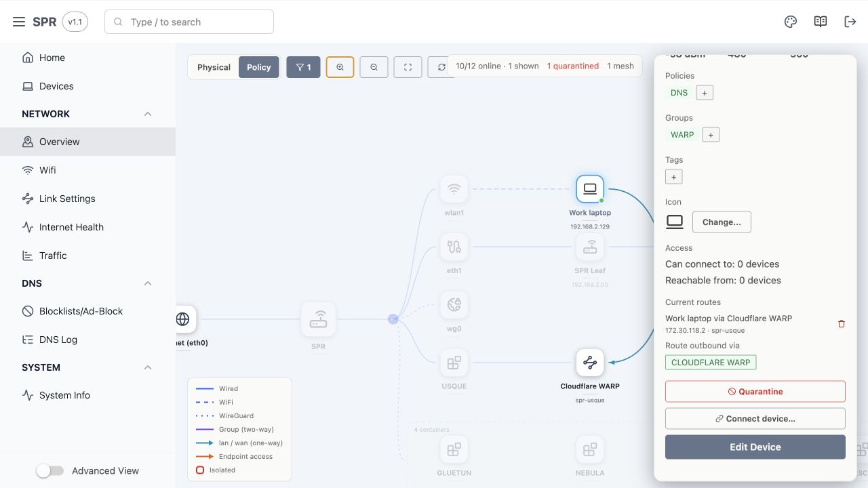This screenshot has height=488, width=868.
Task: Select the eth1 interface node
Action: 454,247
